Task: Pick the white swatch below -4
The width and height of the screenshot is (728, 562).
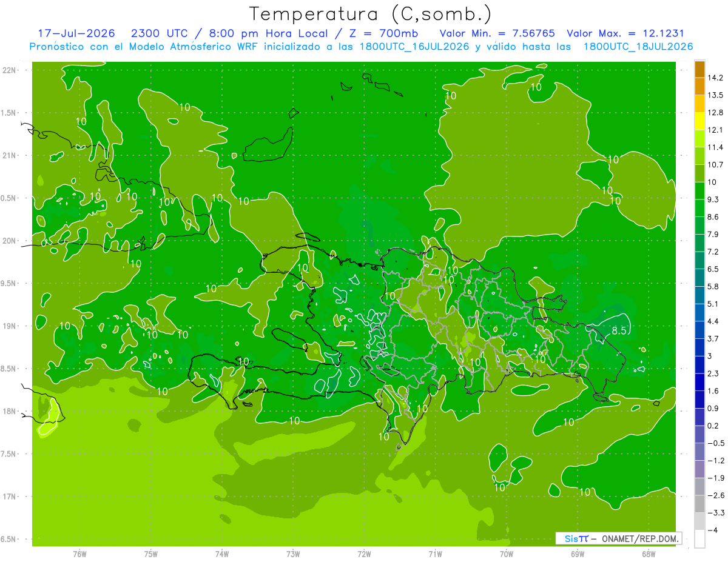Action: click(x=699, y=539)
